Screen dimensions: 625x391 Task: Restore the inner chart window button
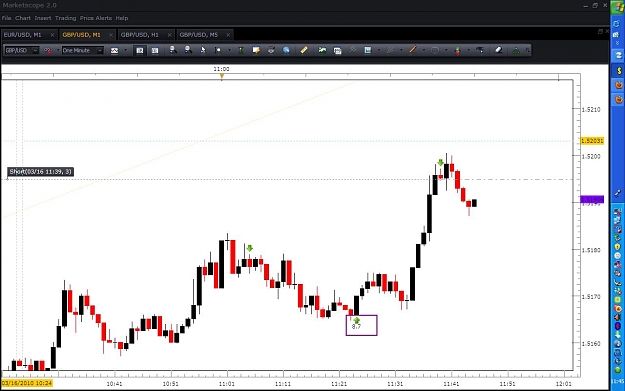click(600, 31)
